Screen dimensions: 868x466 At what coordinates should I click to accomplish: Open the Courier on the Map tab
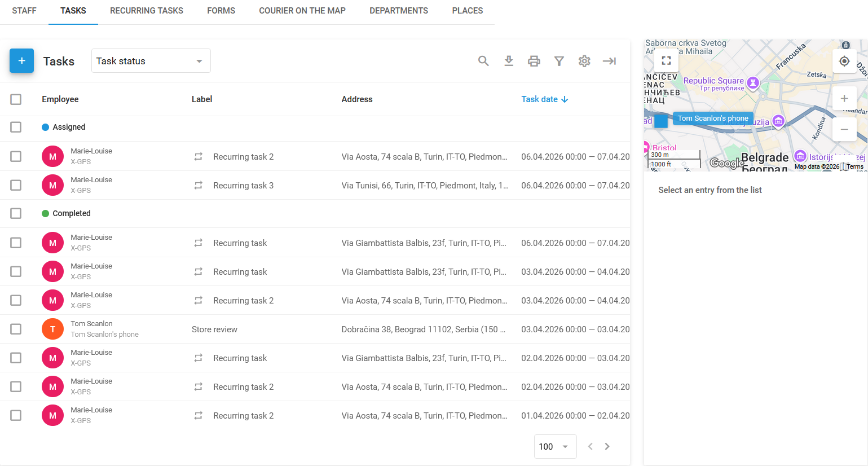[302, 11]
